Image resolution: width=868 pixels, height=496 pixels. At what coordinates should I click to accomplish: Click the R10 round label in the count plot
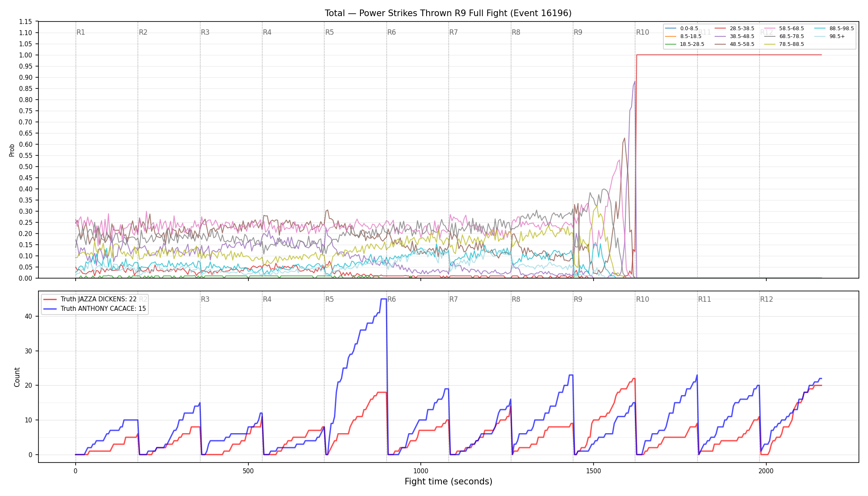pos(642,299)
